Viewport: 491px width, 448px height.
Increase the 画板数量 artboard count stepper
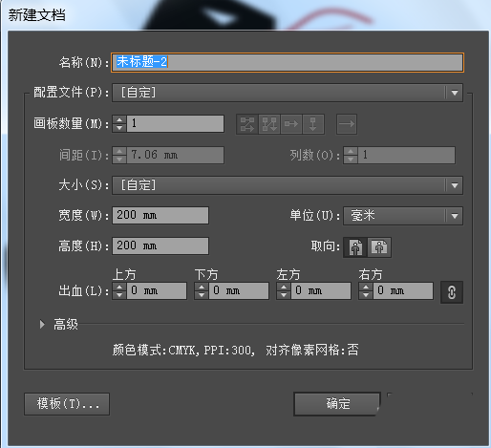pyautogui.click(x=119, y=120)
